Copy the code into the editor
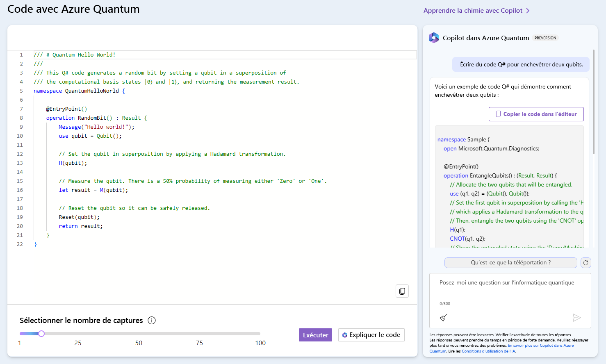Screen dimensions: 606x364 [x=536, y=114]
